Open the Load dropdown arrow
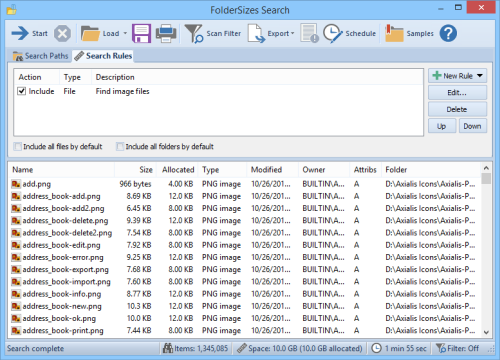500x360 pixels. tap(125, 33)
